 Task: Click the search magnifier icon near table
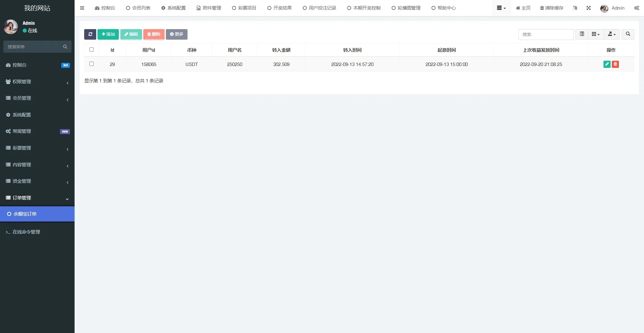pos(628,34)
